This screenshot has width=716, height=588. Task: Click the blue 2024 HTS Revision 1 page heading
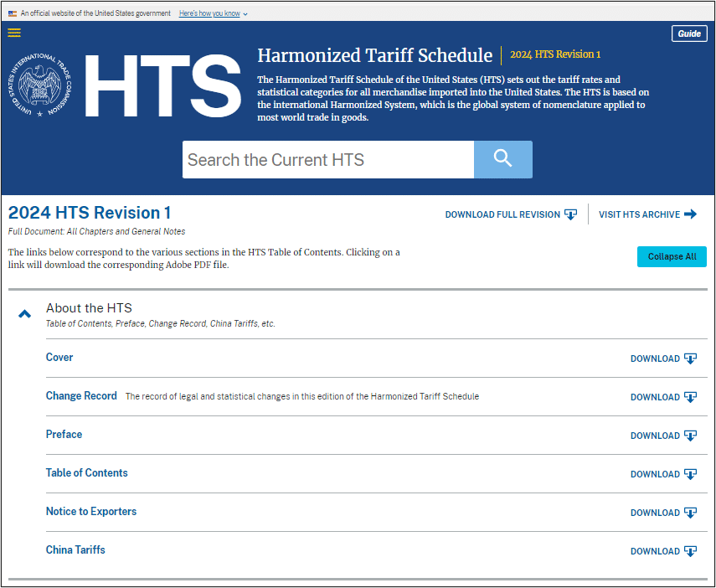click(90, 213)
